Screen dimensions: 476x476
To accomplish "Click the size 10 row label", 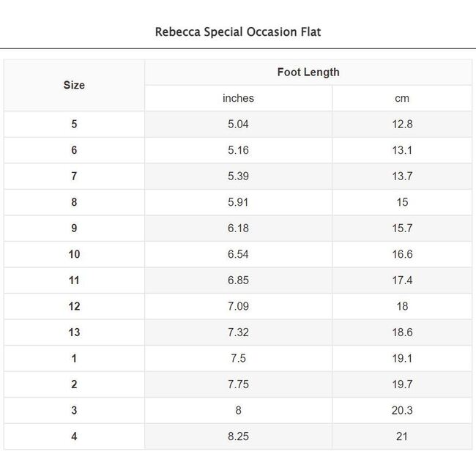I will (74, 254).
